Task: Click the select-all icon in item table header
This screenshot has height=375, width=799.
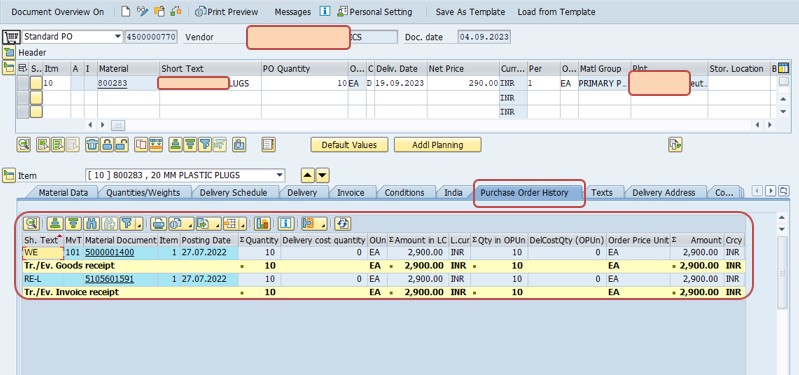Action: click(22, 68)
